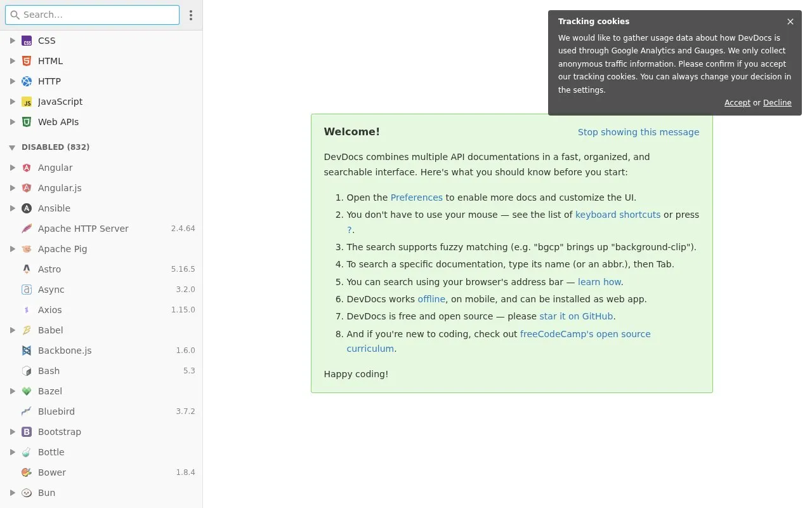Click the HTML5 shield icon
The height and width of the screenshot is (508, 812).
coord(27,61)
